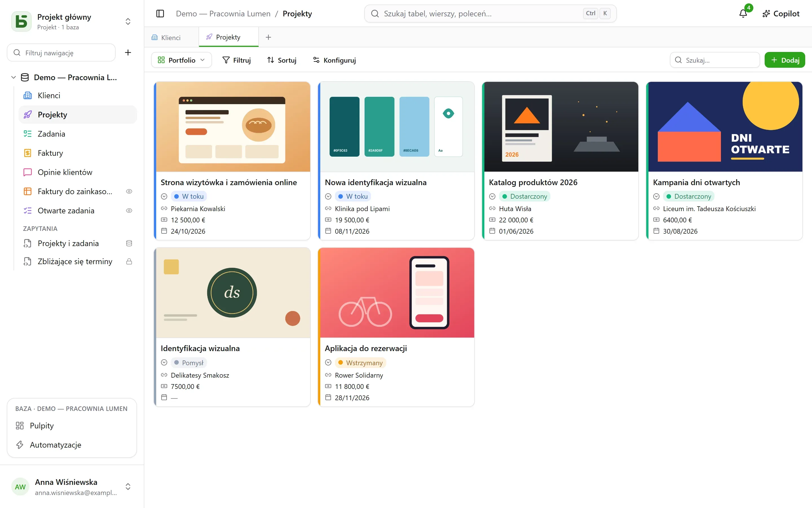Expand the Anna Wiśniewska account menu
This screenshot has width=812, height=508.
tap(128, 487)
